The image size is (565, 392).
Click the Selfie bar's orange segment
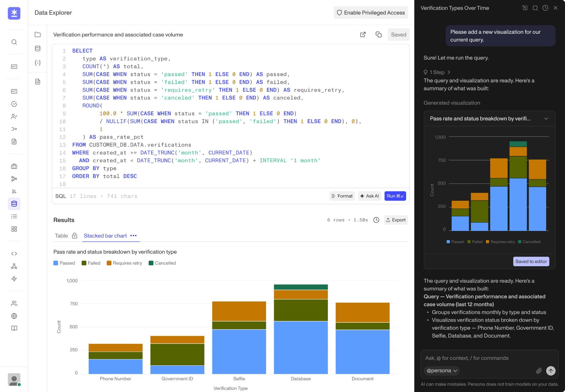(239, 311)
